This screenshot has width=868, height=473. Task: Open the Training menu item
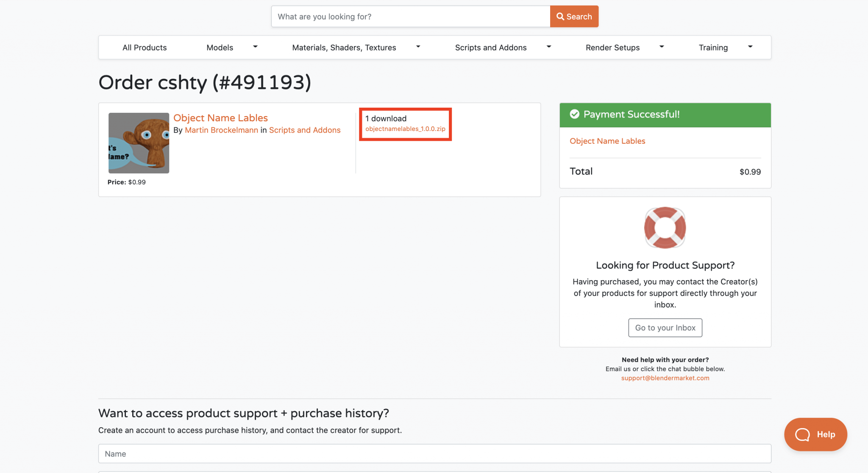click(x=713, y=47)
